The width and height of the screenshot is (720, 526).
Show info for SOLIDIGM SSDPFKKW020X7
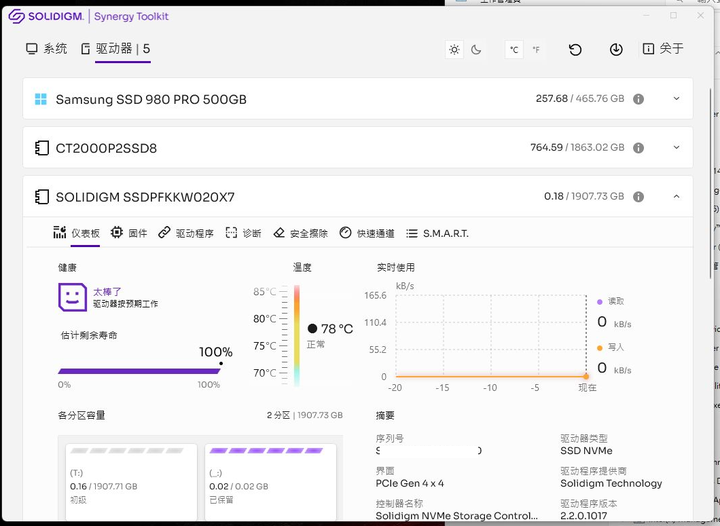[x=638, y=196]
